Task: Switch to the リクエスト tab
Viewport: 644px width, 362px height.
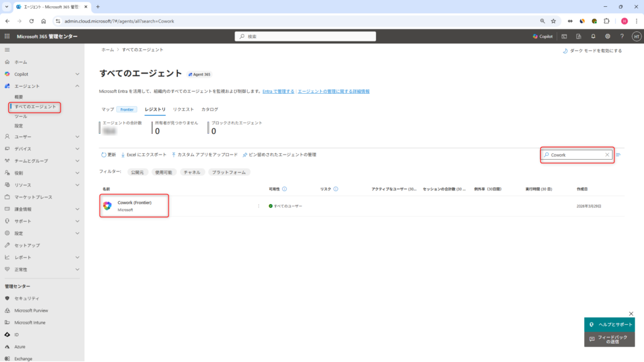Action: tap(183, 109)
